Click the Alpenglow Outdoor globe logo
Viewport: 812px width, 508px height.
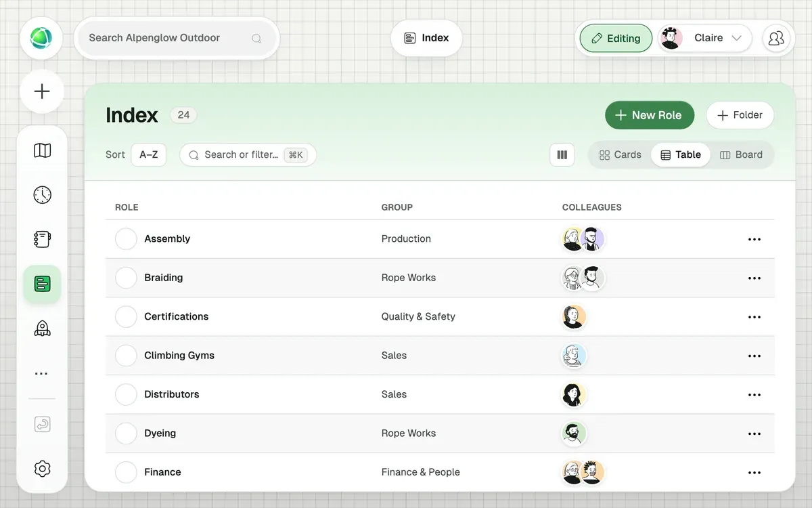[41, 38]
